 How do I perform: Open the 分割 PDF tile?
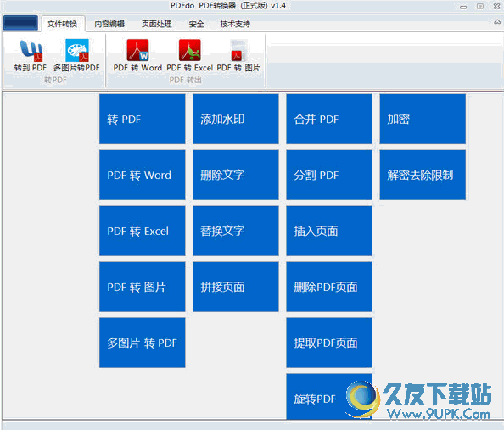tap(329, 175)
